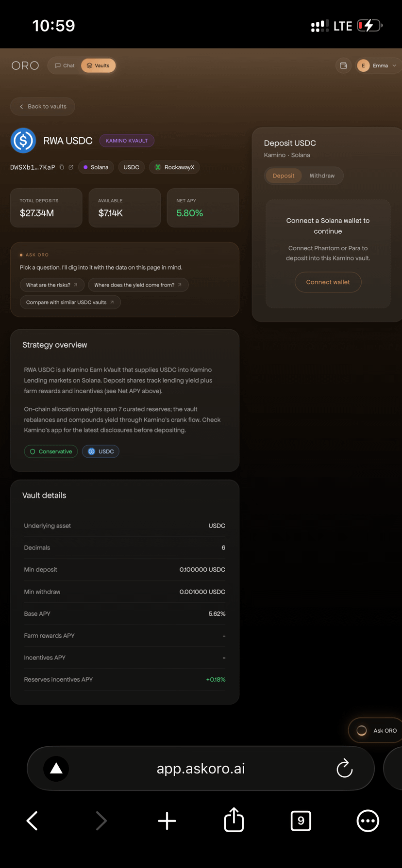
Task: Click the wallet icon near Emma profile
Action: [344, 65]
